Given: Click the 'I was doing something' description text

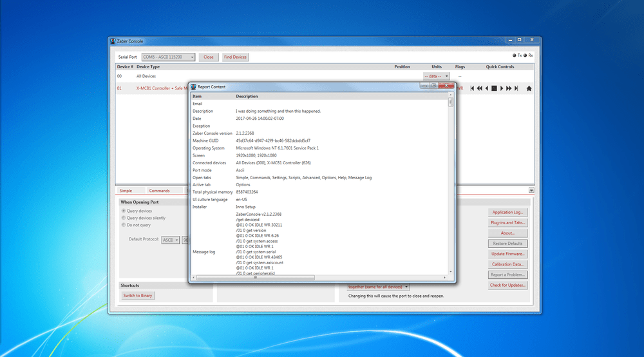Looking at the screenshot, I should pos(278,111).
